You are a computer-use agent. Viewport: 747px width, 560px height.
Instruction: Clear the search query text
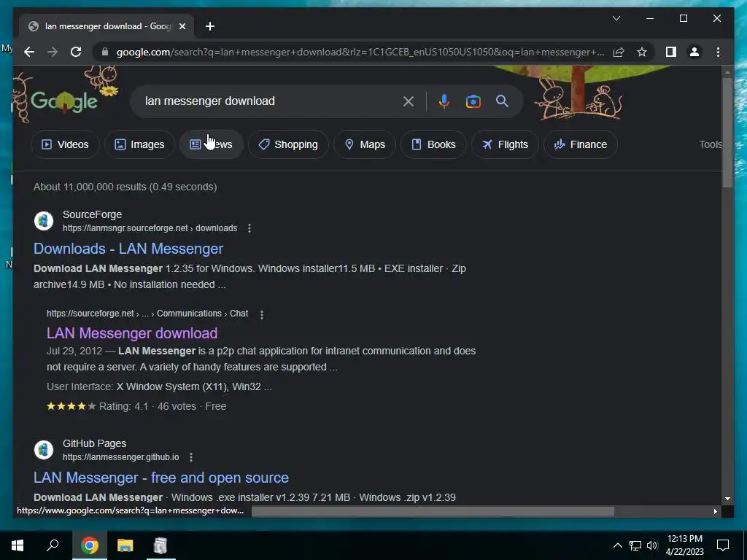pyautogui.click(x=409, y=101)
